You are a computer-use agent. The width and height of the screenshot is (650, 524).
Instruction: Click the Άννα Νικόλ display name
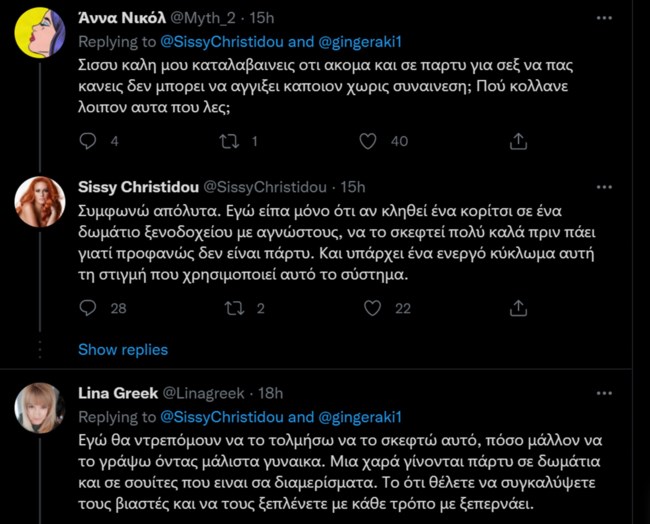116,18
